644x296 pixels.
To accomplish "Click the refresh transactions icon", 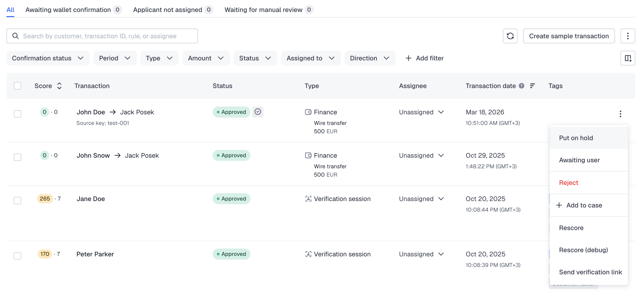I will tap(510, 36).
